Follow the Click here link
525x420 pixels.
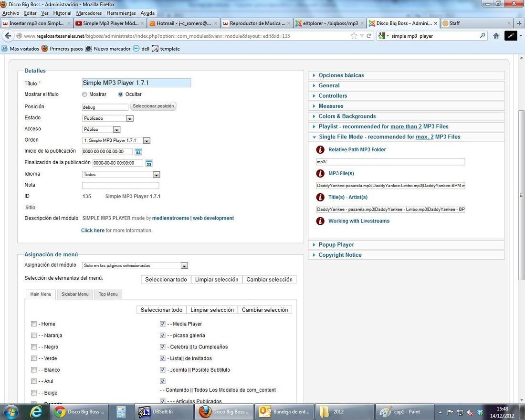click(x=93, y=231)
